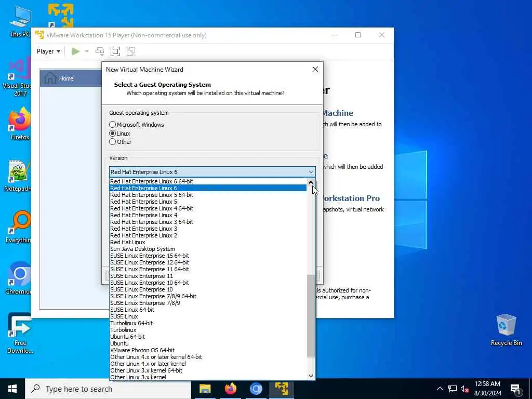Choose Red Hat Enterprise Linux 4
Screen dimensions: 532x399
coord(208,215)
